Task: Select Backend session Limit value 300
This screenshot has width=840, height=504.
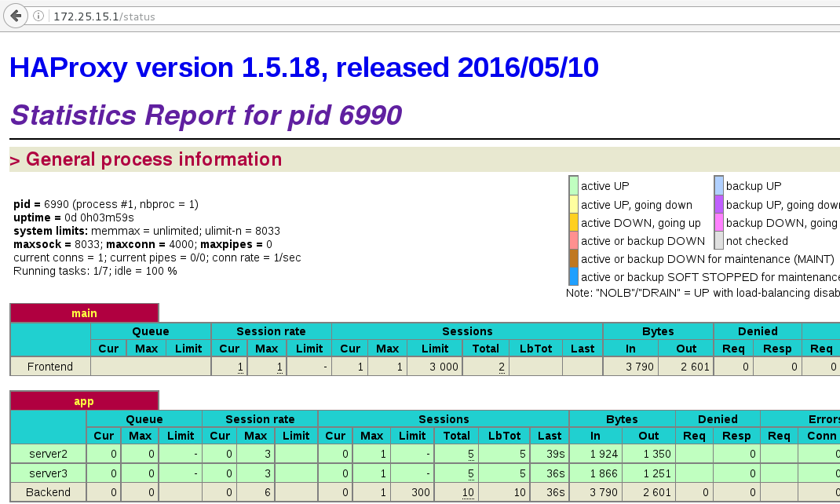Action: tap(421, 492)
